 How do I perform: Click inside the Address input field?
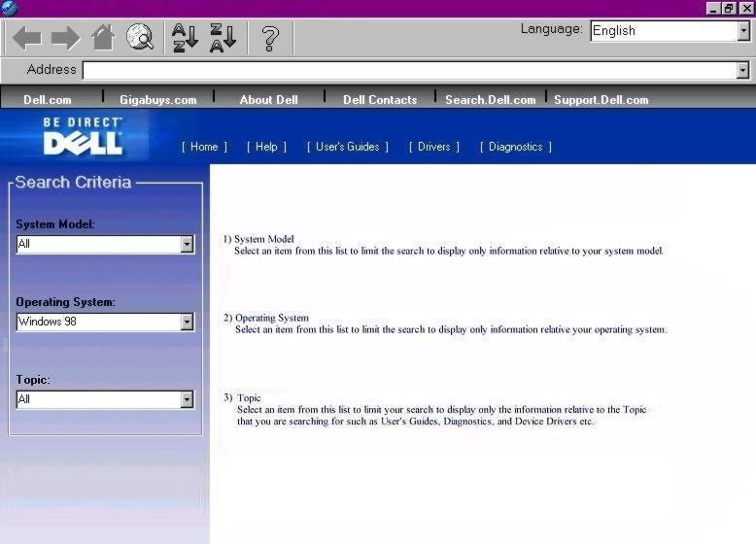coord(408,70)
